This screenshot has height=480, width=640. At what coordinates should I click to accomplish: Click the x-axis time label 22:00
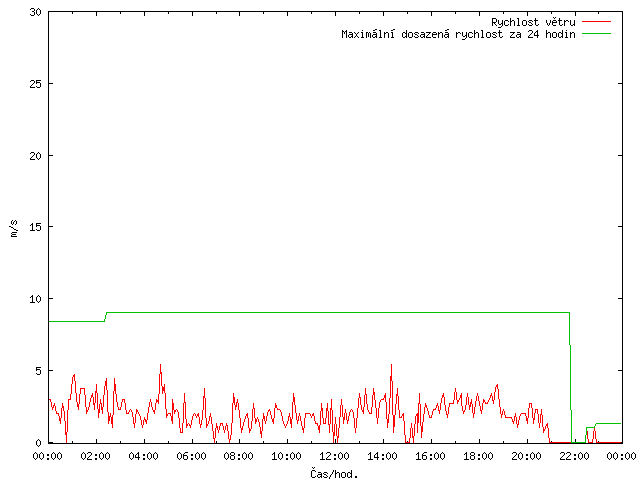click(x=574, y=456)
